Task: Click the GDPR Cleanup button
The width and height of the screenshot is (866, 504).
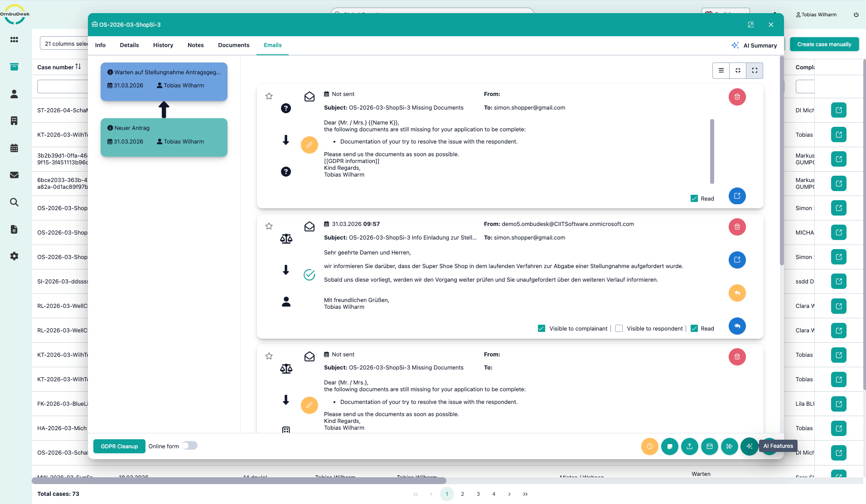Action: [119, 446]
